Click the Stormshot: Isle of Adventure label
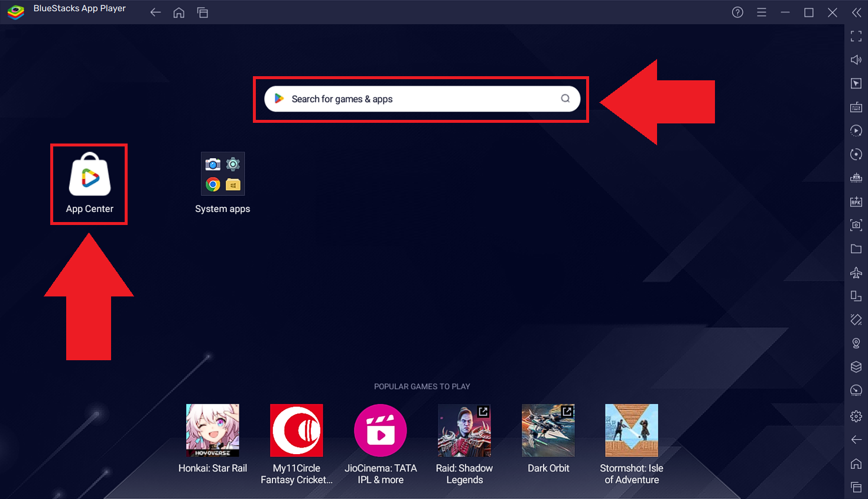Viewport: 868px width, 499px height. click(x=632, y=474)
